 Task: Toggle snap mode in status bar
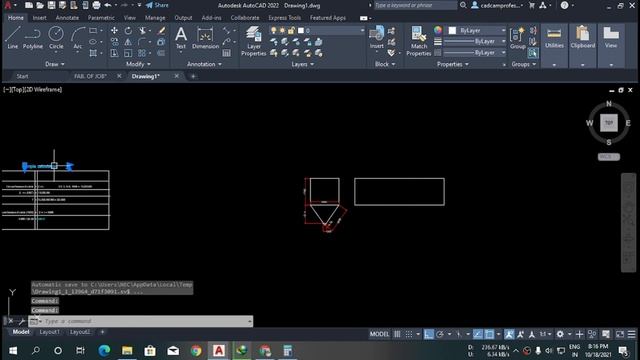(409, 334)
